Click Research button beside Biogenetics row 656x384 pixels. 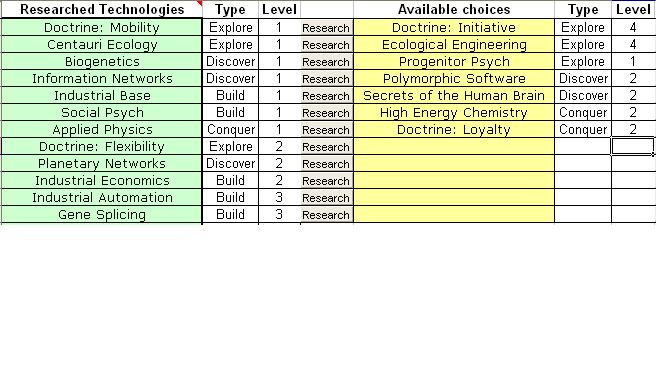[x=326, y=62]
